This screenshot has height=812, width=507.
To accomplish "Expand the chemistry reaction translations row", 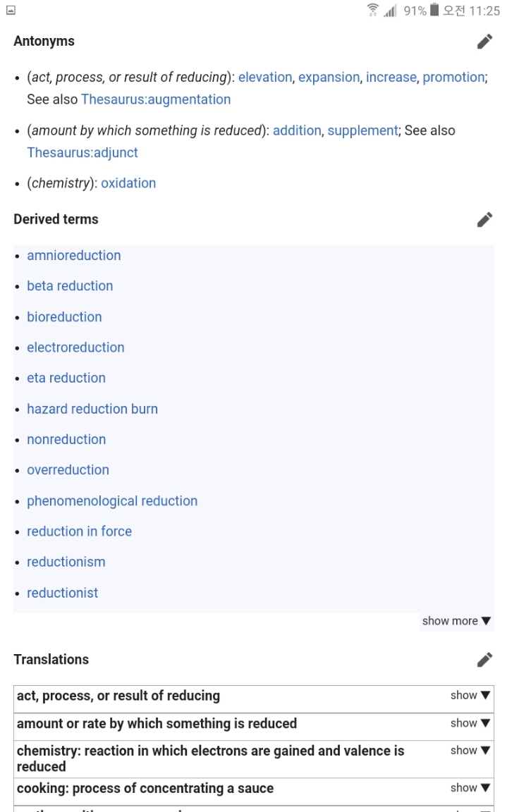I will point(470,751).
